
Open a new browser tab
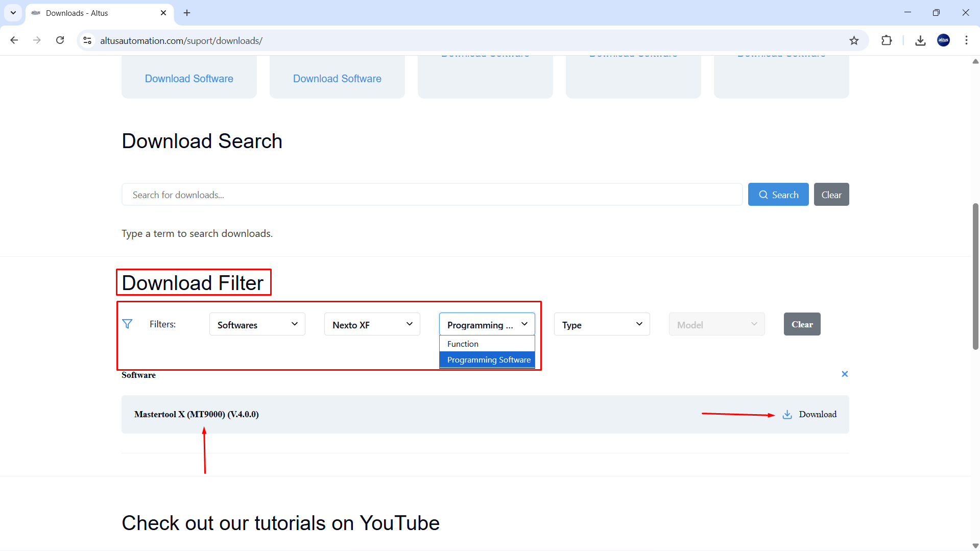tap(187, 13)
